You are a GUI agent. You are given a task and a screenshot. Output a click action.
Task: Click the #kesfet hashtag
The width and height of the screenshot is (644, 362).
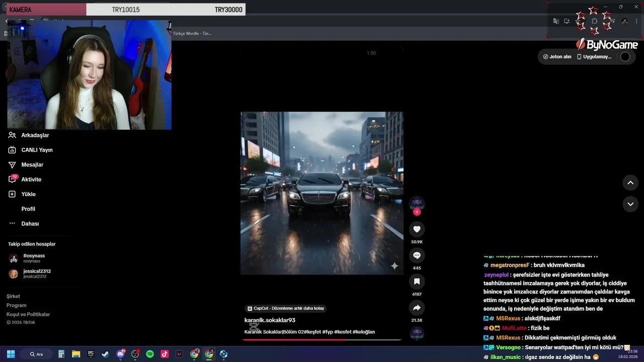[x=343, y=332]
